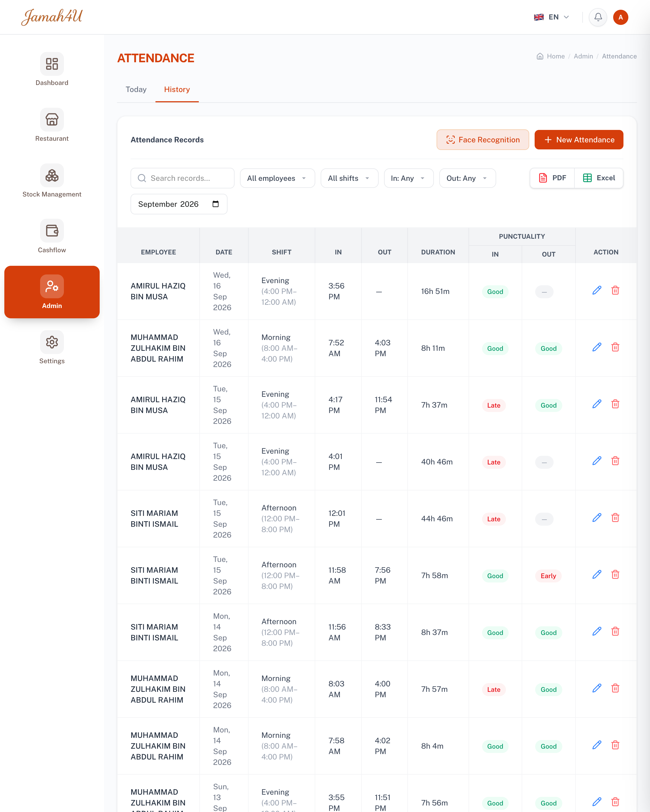The image size is (650, 812).
Task: Edit the Wed 16 Sep Evening attendance record
Action: click(597, 290)
